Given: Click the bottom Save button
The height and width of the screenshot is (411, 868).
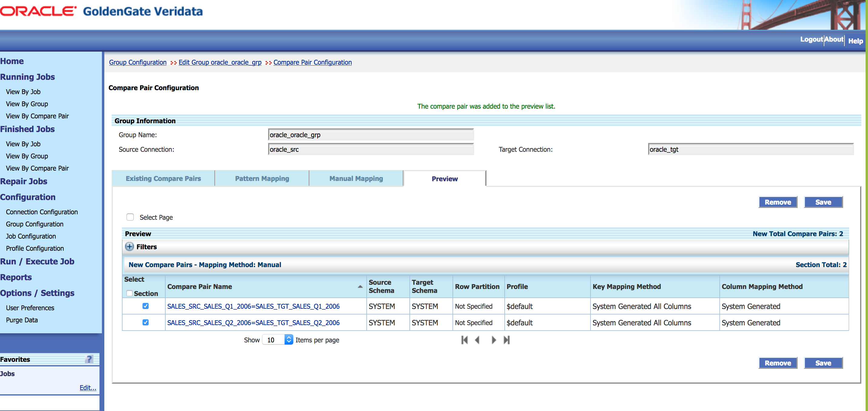Looking at the screenshot, I should tap(823, 363).
